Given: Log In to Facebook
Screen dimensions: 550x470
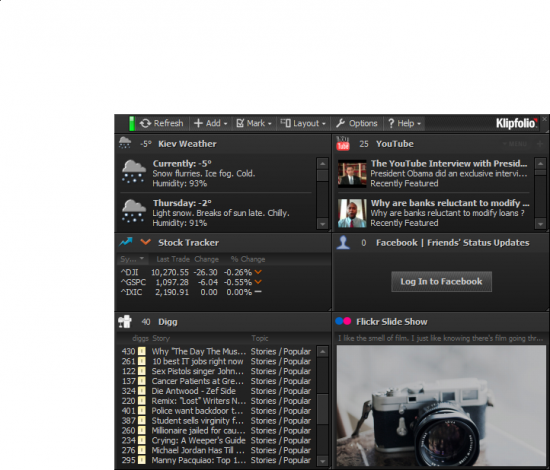Looking at the screenshot, I should (x=441, y=281).
